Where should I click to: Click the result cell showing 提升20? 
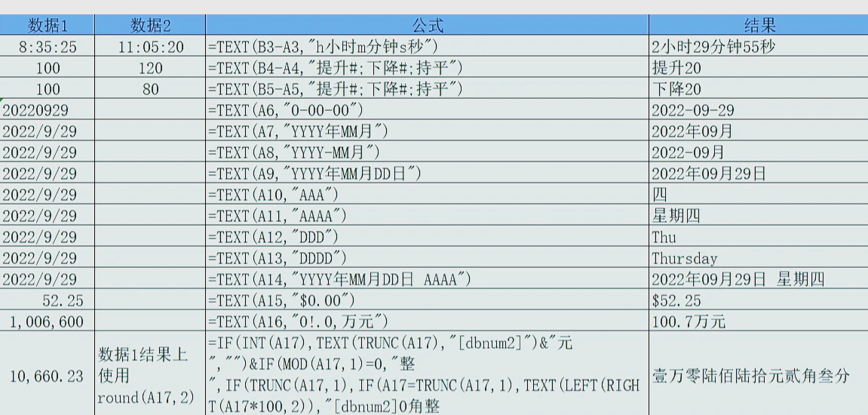(757, 68)
